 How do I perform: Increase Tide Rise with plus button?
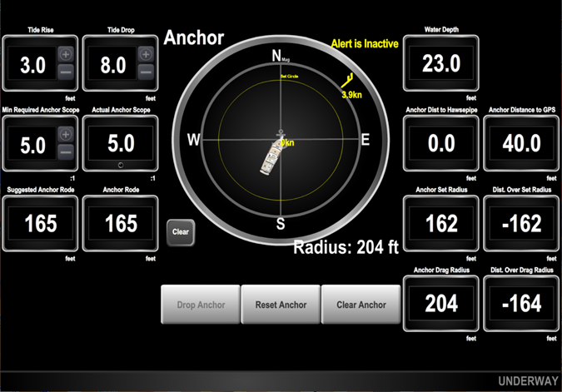point(65,54)
